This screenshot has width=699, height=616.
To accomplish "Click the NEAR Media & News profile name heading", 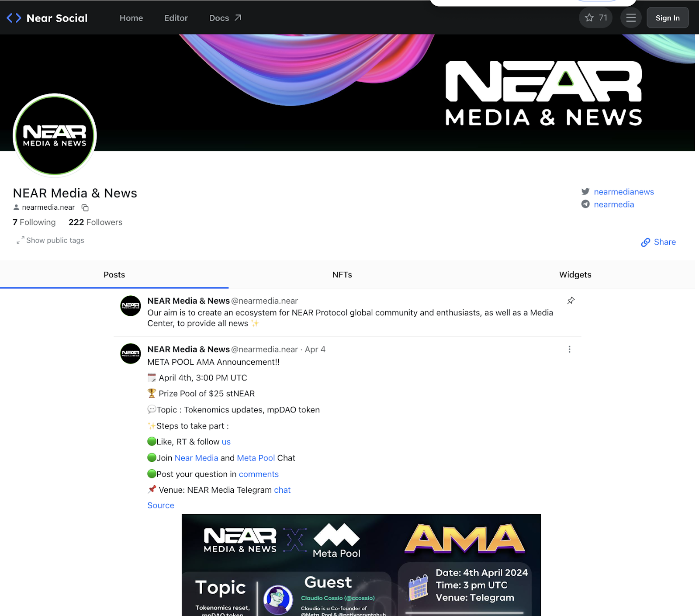I will click(x=75, y=193).
